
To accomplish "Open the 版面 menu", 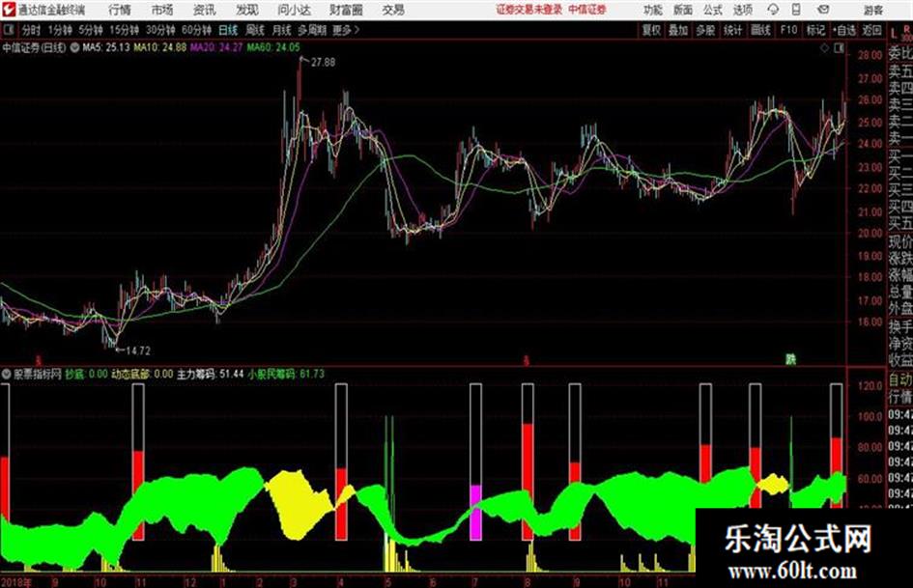I will (683, 10).
